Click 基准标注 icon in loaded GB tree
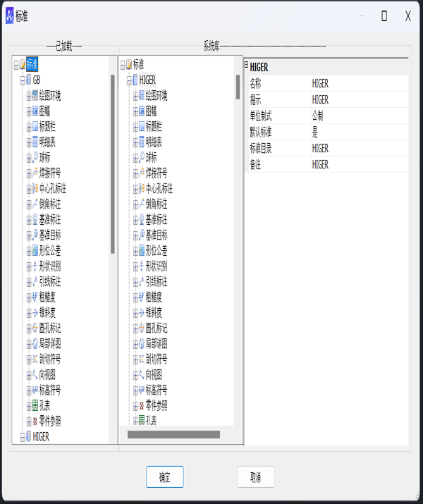 pyautogui.click(x=35, y=219)
